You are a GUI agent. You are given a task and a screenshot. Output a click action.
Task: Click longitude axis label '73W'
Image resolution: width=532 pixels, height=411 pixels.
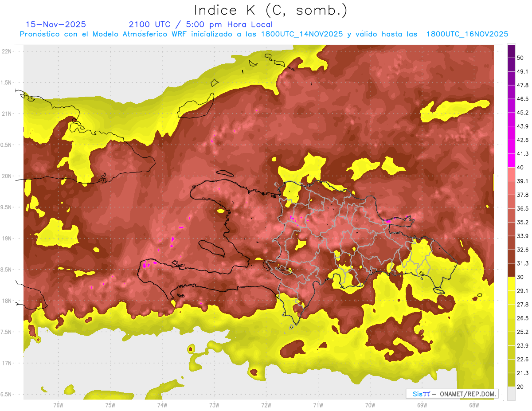214,405
